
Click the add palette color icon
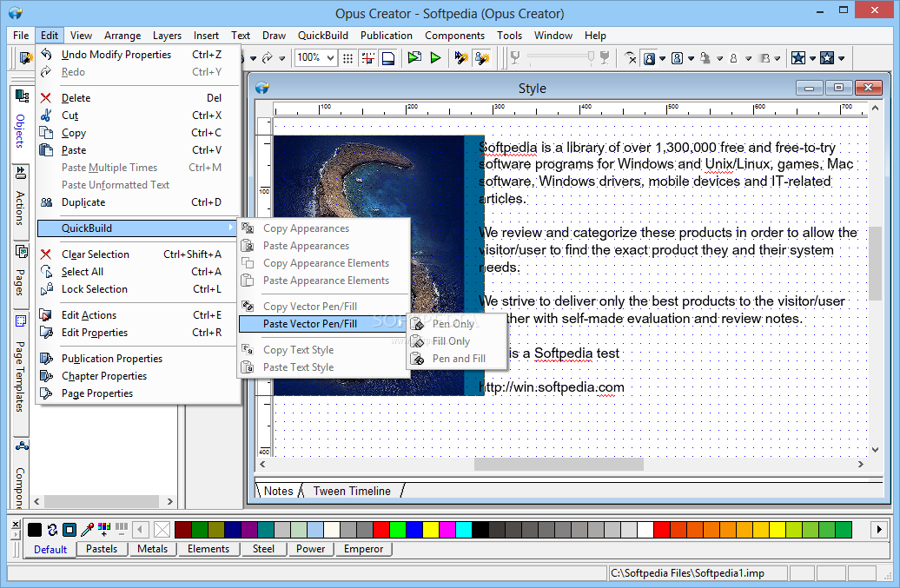click(x=104, y=530)
